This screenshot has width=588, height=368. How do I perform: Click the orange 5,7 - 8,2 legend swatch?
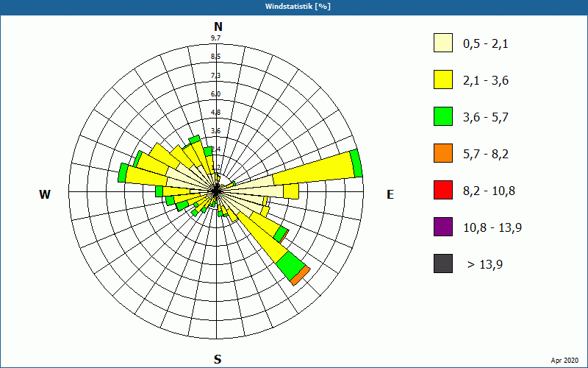(443, 153)
